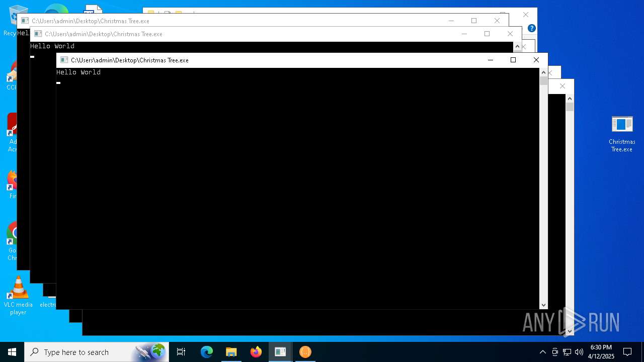Open the volume tray icon
The image size is (644, 362).
pos(579,352)
